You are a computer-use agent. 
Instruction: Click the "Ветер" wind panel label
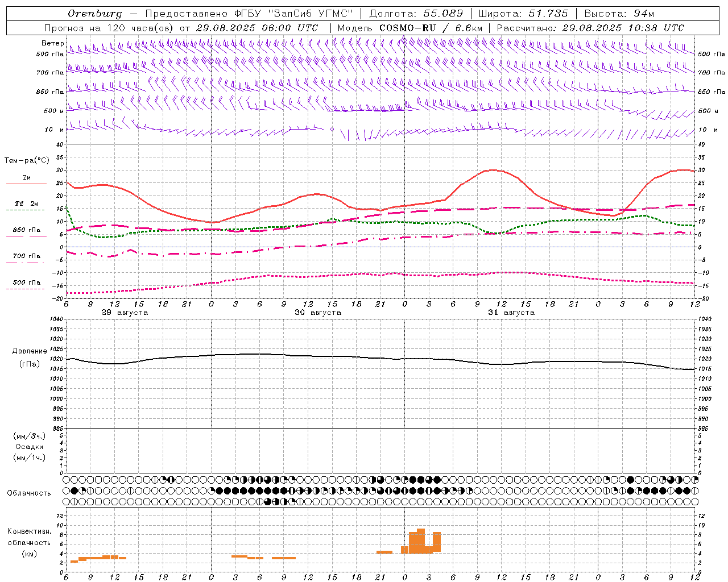coord(52,43)
